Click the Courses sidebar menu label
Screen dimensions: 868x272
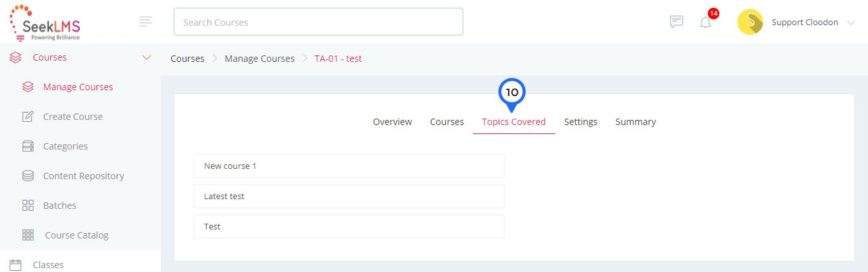50,57
